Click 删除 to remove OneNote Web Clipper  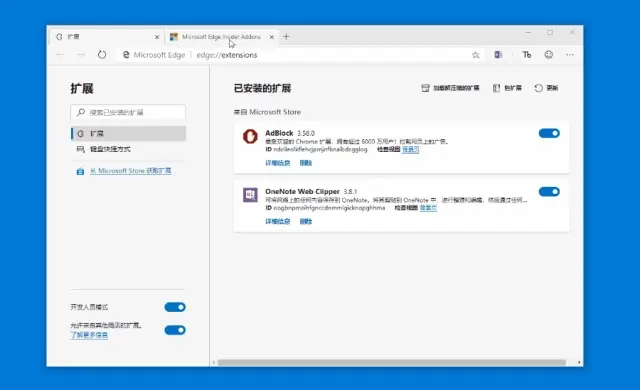[306, 222]
